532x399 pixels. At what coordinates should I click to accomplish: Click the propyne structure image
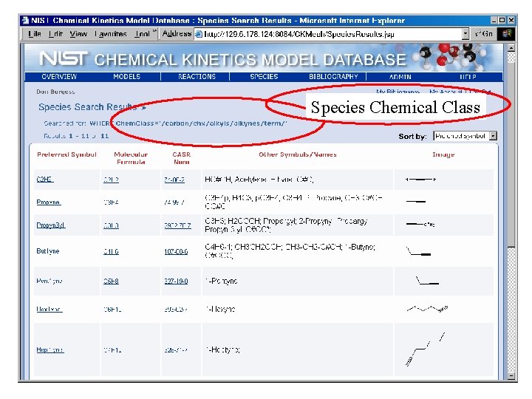[x=416, y=202]
